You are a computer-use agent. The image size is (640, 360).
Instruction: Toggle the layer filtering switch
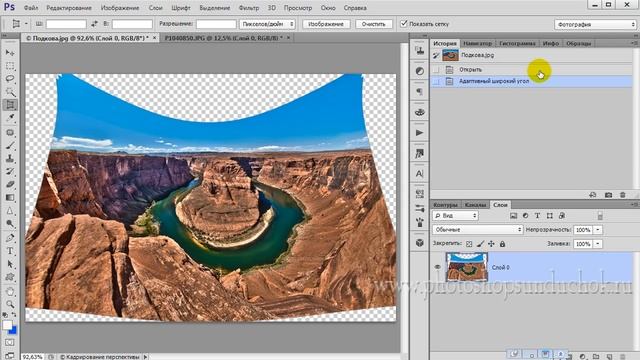point(600,216)
